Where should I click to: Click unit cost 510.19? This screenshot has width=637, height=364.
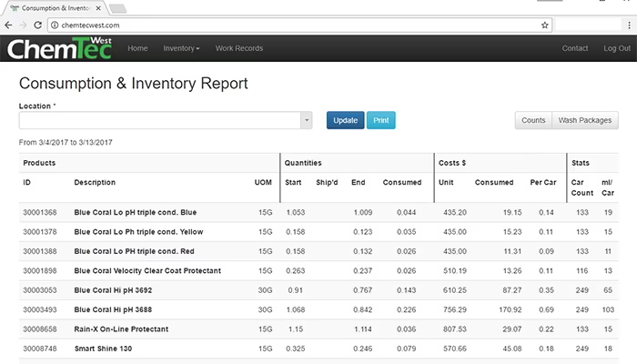455,271
